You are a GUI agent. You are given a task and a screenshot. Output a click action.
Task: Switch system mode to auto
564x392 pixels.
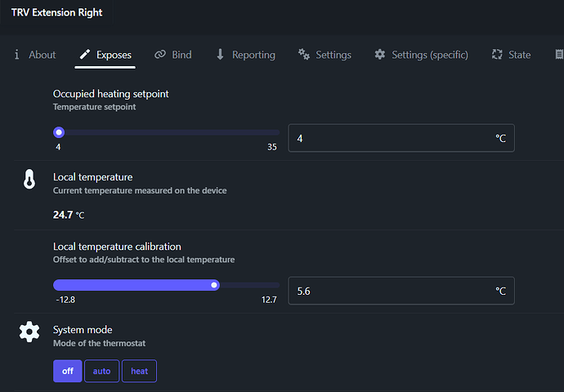point(101,371)
